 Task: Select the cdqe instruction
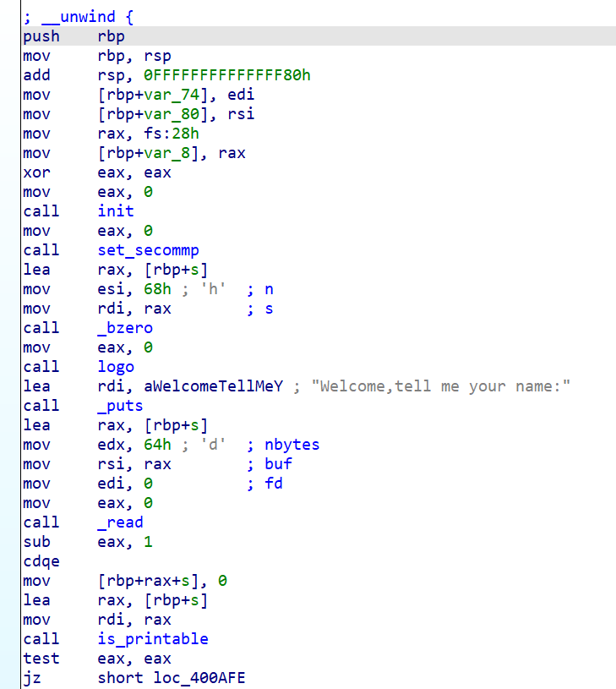click(x=39, y=561)
